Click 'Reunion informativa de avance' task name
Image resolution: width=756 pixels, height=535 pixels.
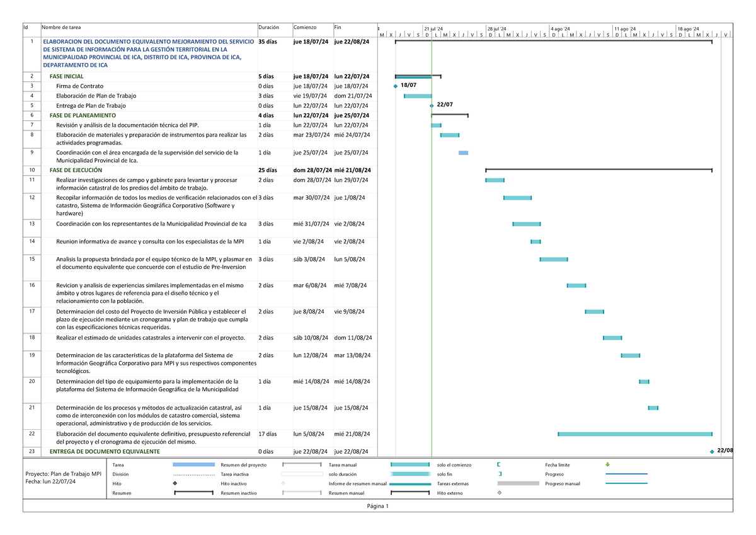pos(150,241)
